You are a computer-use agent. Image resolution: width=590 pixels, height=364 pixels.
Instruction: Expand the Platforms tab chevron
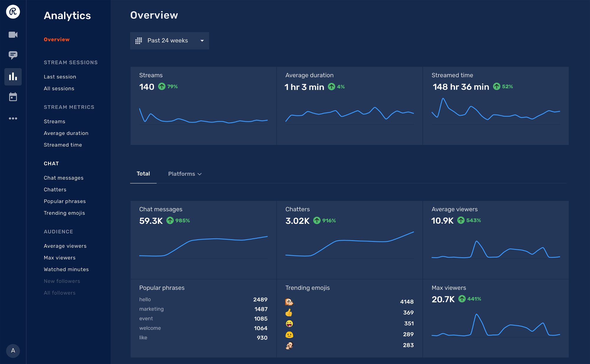[x=200, y=174]
